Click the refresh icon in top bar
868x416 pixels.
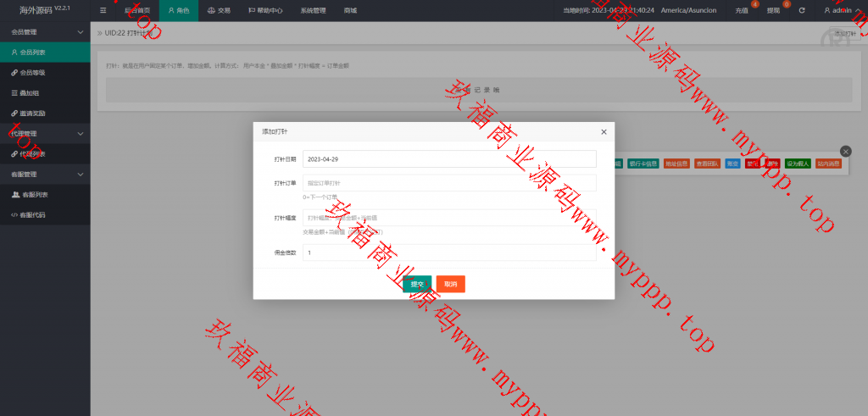pos(801,11)
